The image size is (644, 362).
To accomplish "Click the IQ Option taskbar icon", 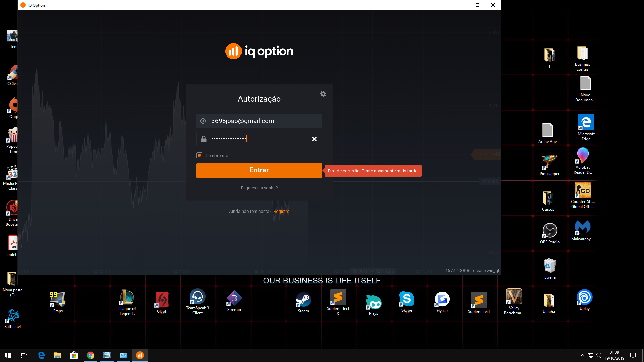I will point(140,355).
